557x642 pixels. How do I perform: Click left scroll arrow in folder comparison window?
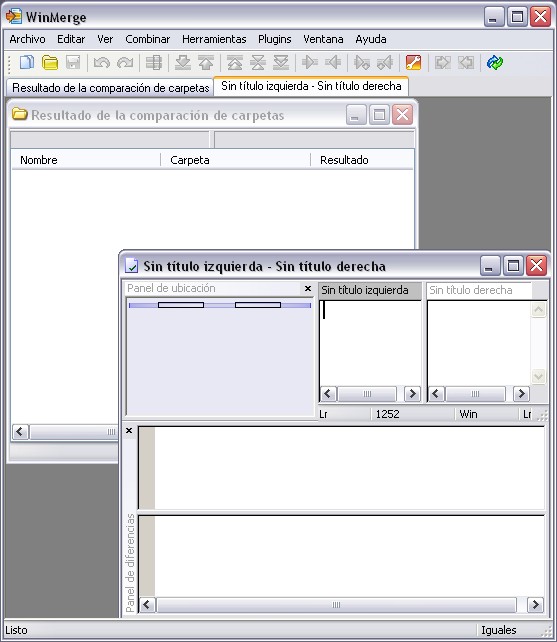(x=20, y=432)
